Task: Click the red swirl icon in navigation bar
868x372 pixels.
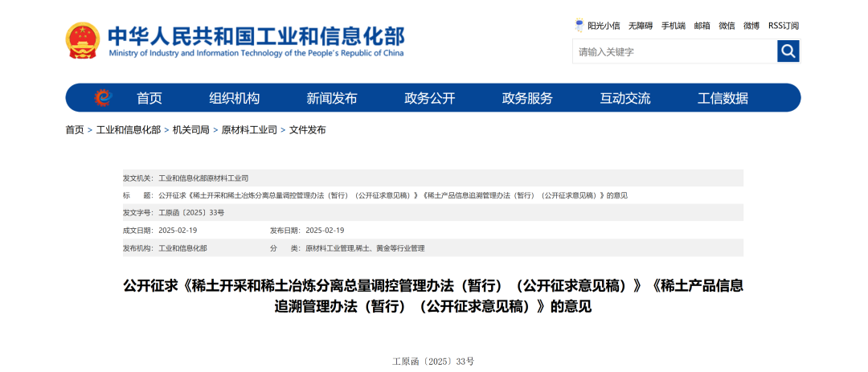Action: pos(102,98)
